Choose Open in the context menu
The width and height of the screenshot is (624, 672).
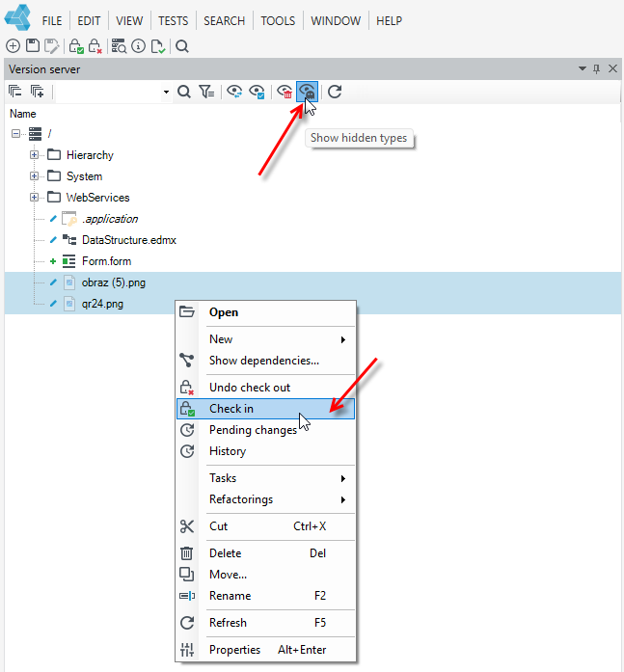[266, 312]
